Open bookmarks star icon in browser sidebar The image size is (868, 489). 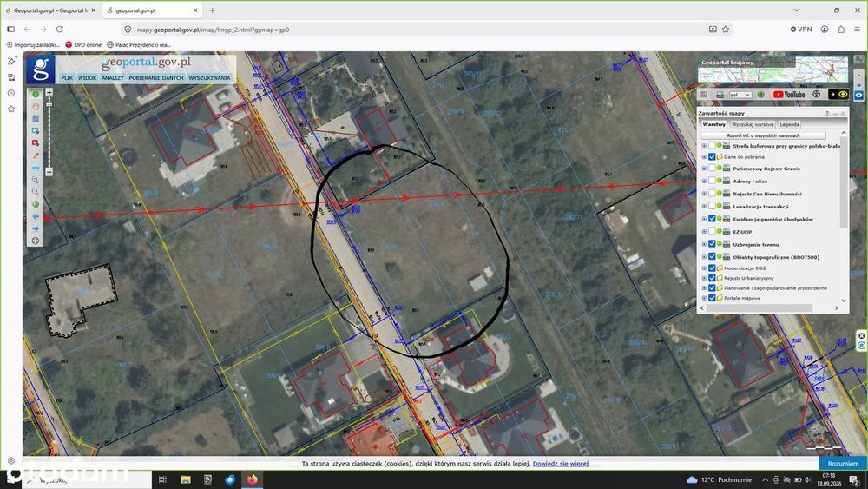(11, 109)
